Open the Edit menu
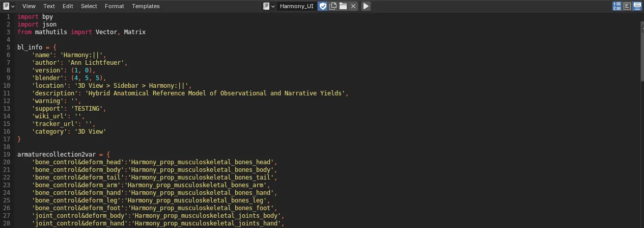644x228 pixels. tap(68, 6)
